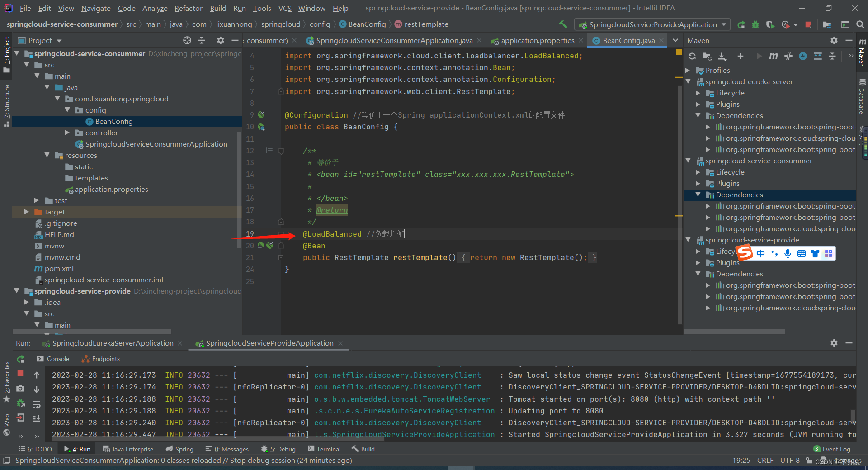Click the red Exit icon in Run panel
Image resolution: width=868 pixels, height=470 pixels.
[x=20, y=418]
